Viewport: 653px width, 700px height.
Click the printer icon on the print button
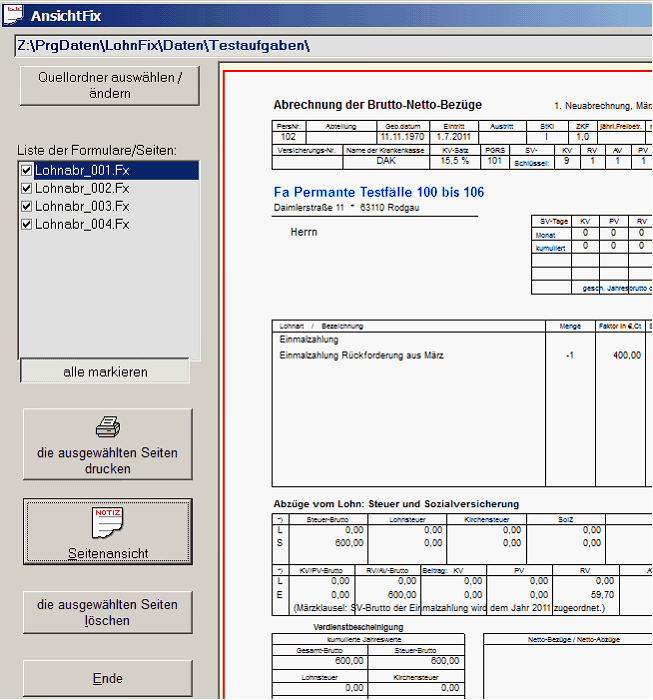[108, 427]
